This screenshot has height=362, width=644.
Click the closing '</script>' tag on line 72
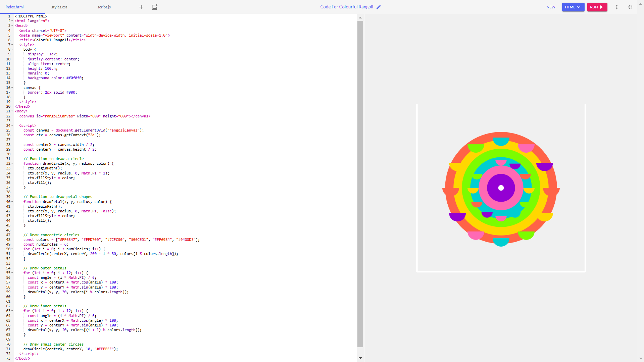click(x=29, y=354)
